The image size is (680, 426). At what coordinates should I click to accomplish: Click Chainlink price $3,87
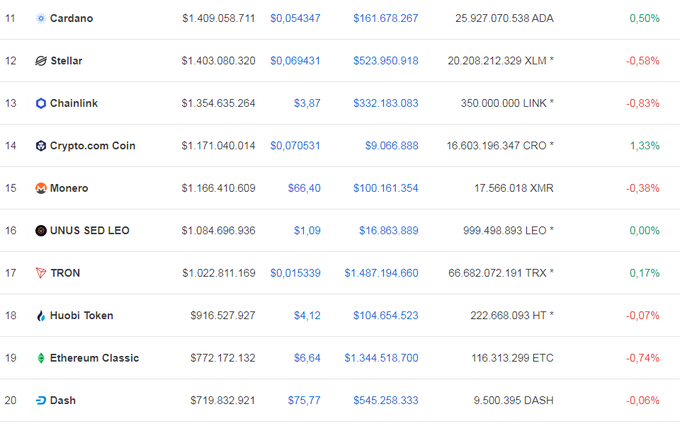pyautogui.click(x=307, y=103)
